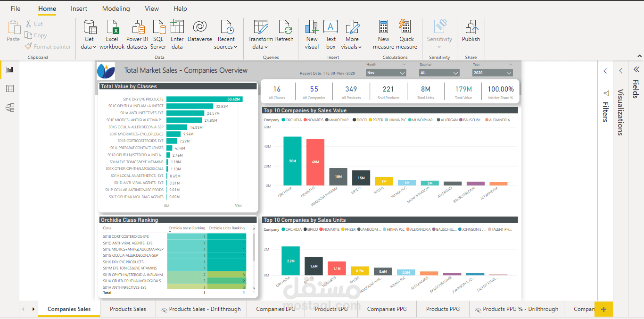Switch to the View ribbon tab
Screen dimensions: 644x319
[x=152, y=8]
